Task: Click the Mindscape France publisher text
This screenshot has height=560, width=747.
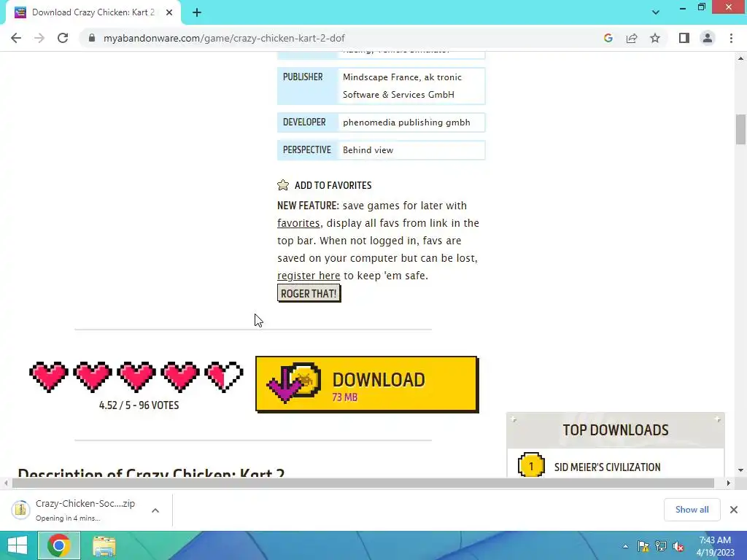Action: pyautogui.click(x=382, y=77)
